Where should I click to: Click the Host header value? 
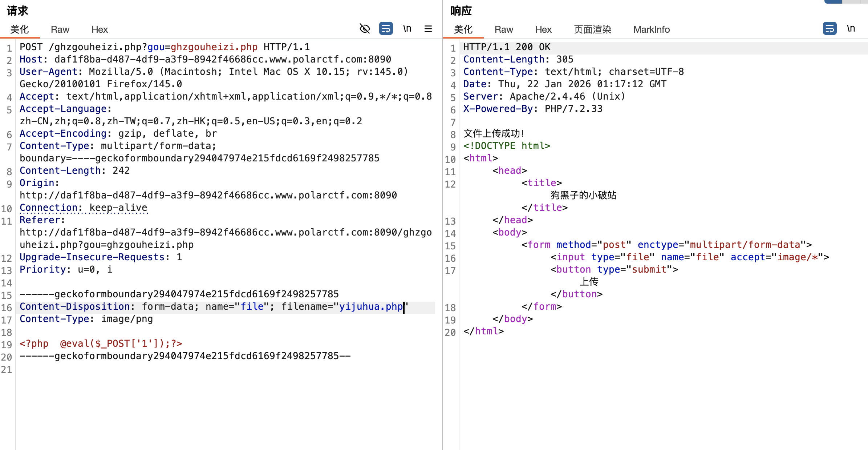222,60
